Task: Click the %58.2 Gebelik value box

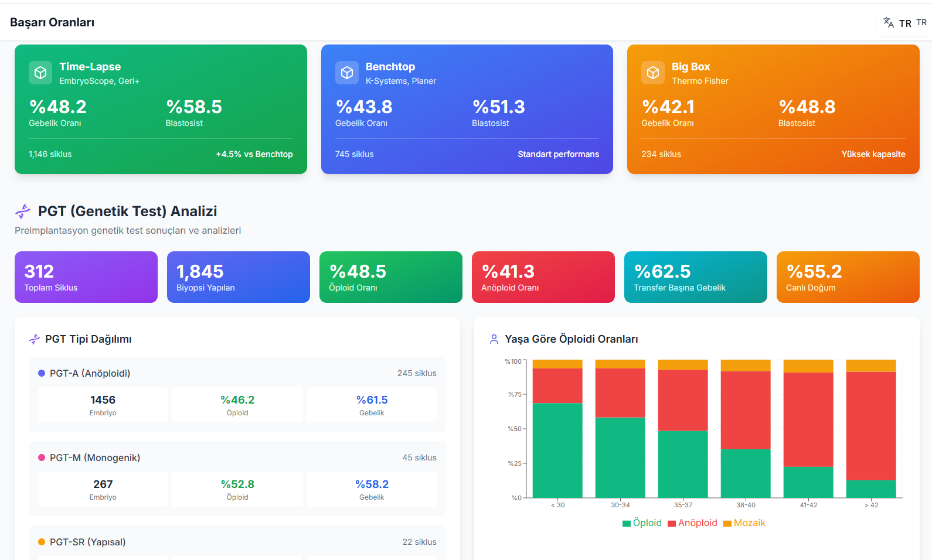Action: (372, 489)
